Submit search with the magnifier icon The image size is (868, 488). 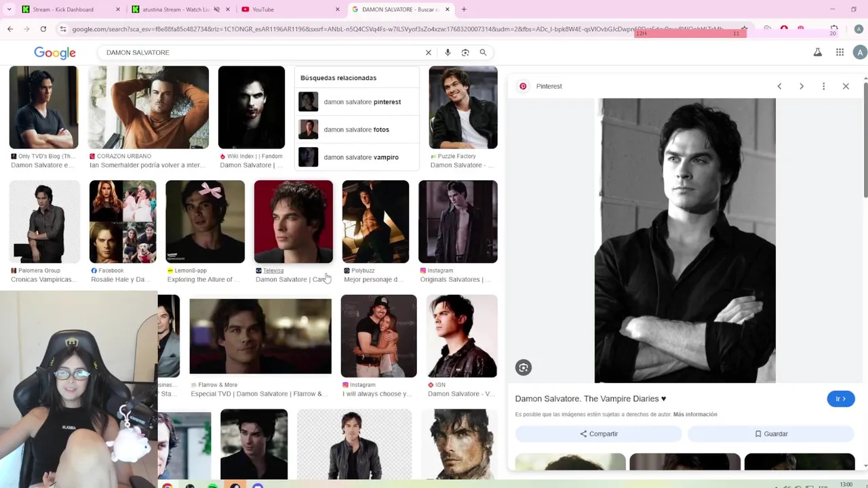484,52
